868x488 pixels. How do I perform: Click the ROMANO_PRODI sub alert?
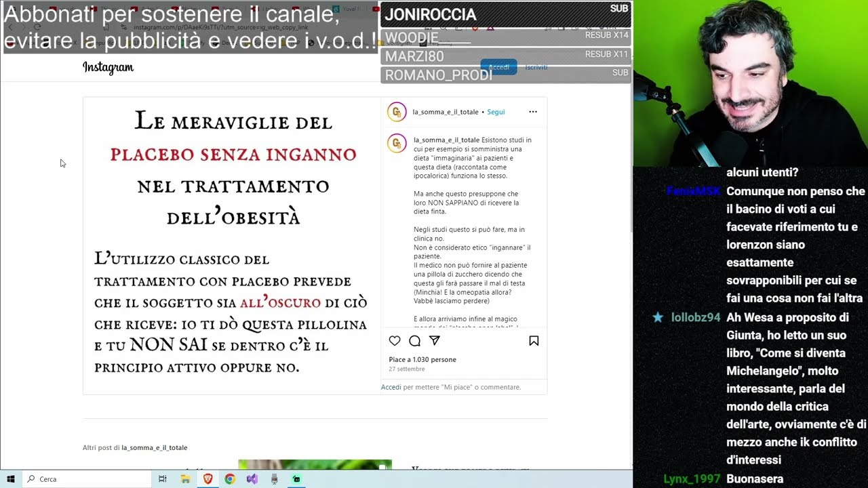pyautogui.click(x=506, y=75)
